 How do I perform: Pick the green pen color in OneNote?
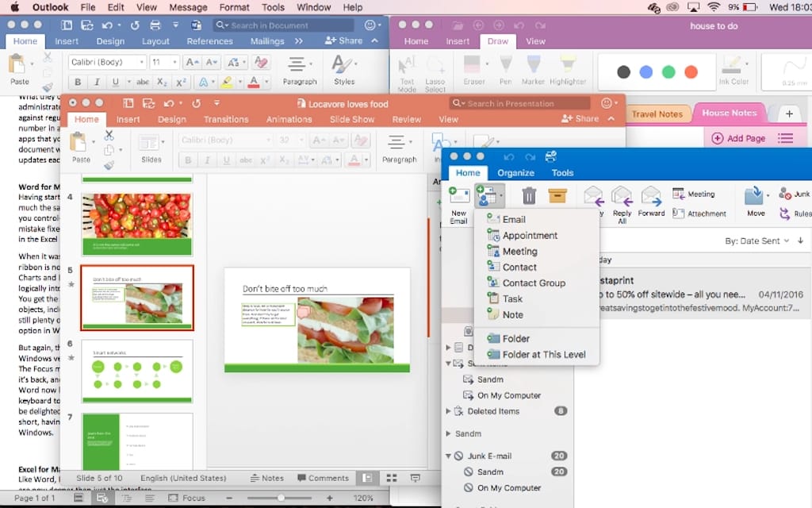[668, 72]
